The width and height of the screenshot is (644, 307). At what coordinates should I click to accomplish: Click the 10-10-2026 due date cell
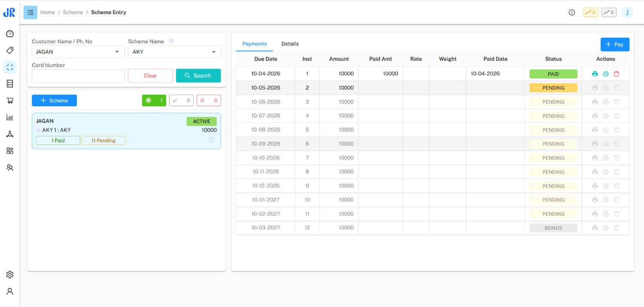tap(266, 158)
